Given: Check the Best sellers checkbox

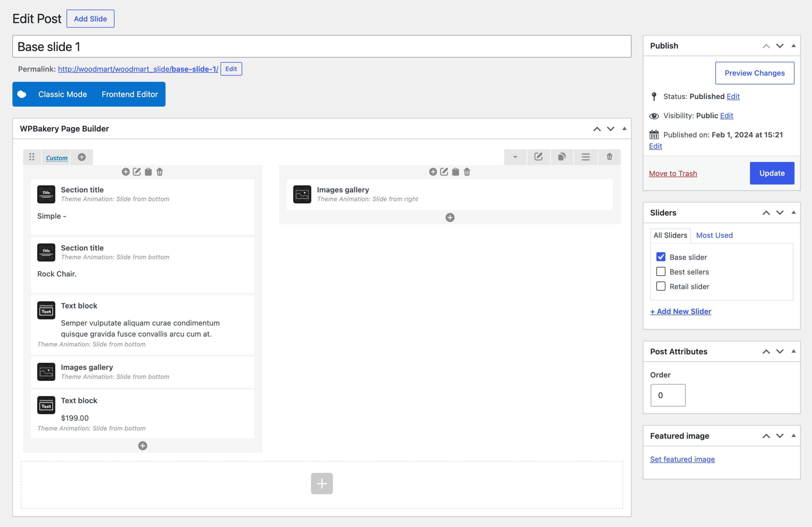Looking at the screenshot, I should [x=661, y=271].
